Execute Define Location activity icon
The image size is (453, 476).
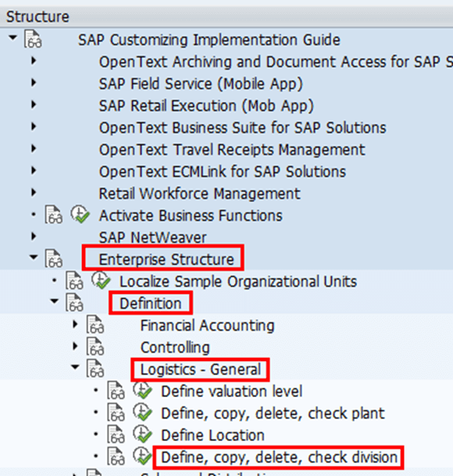coord(143,435)
